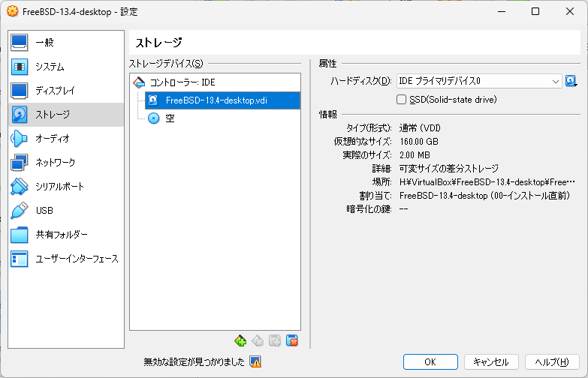Click the optical disc icon beside 空
Viewport: 588px width, 378px height.
point(153,118)
